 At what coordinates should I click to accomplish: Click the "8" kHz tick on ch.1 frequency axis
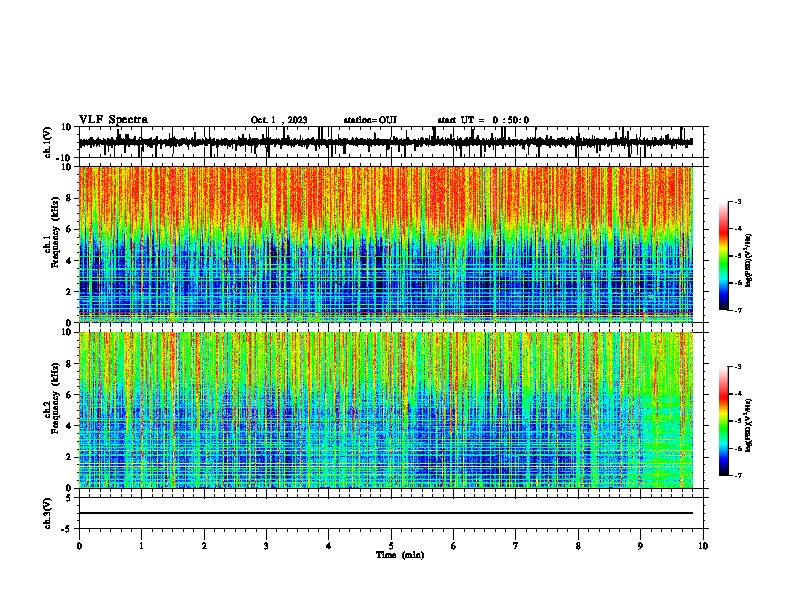coord(69,198)
